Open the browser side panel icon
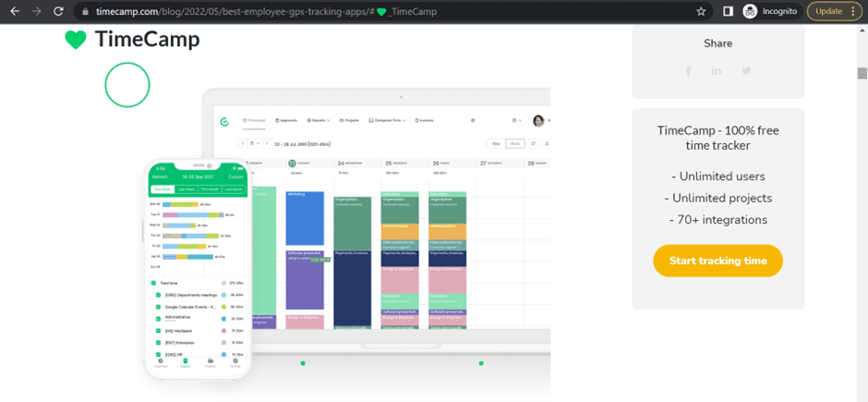This screenshot has height=402, width=868. click(x=728, y=11)
